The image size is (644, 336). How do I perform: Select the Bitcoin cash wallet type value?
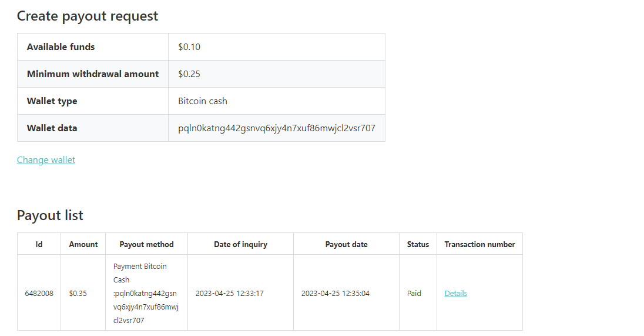point(203,101)
